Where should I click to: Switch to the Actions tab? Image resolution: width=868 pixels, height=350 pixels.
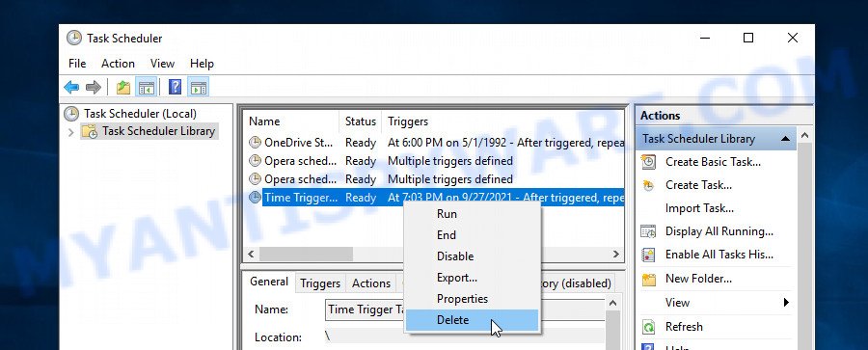[x=371, y=283]
